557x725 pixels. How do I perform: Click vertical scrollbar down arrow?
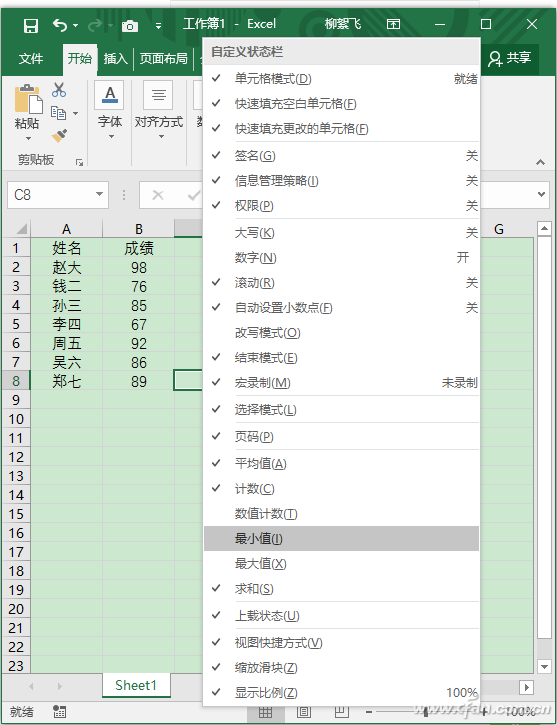(x=545, y=666)
